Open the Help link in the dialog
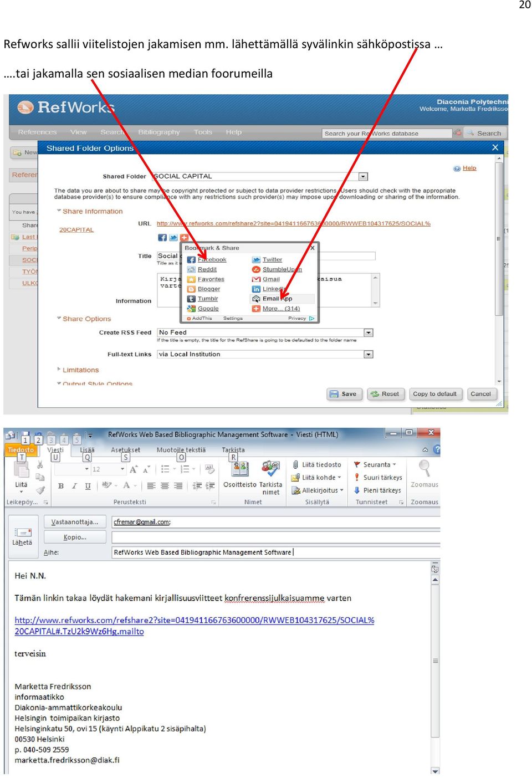 coord(469,168)
